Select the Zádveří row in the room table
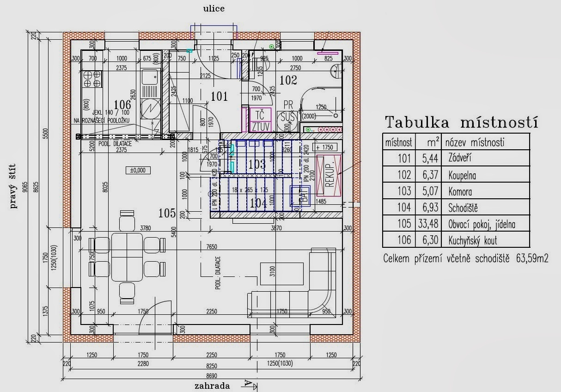Screen dimensions: 561x392 (x=456, y=159)
